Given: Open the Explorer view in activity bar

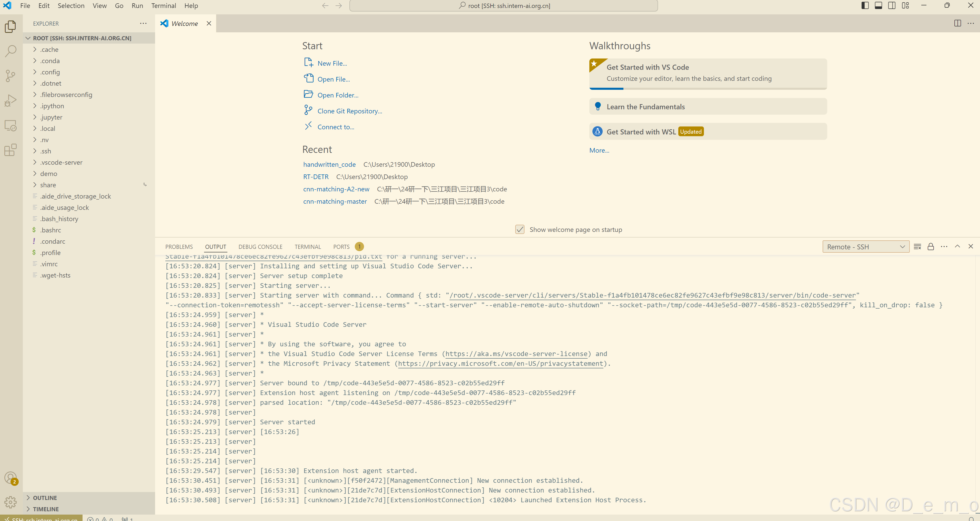Looking at the screenshot, I should [11, 26].
